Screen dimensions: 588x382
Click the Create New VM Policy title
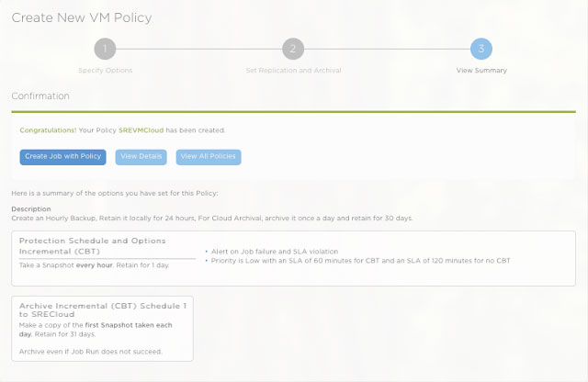pyautogui.click(x=81, y=17)
